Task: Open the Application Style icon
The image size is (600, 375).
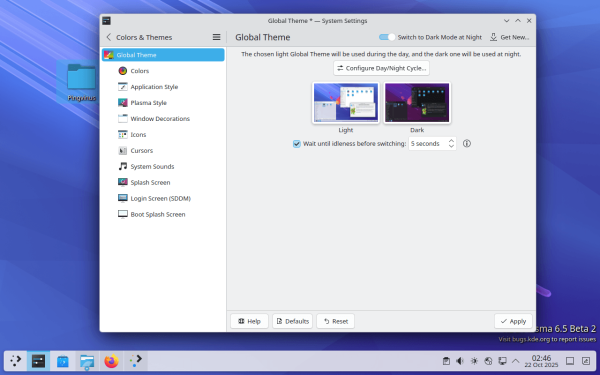Action: point(122,87)
